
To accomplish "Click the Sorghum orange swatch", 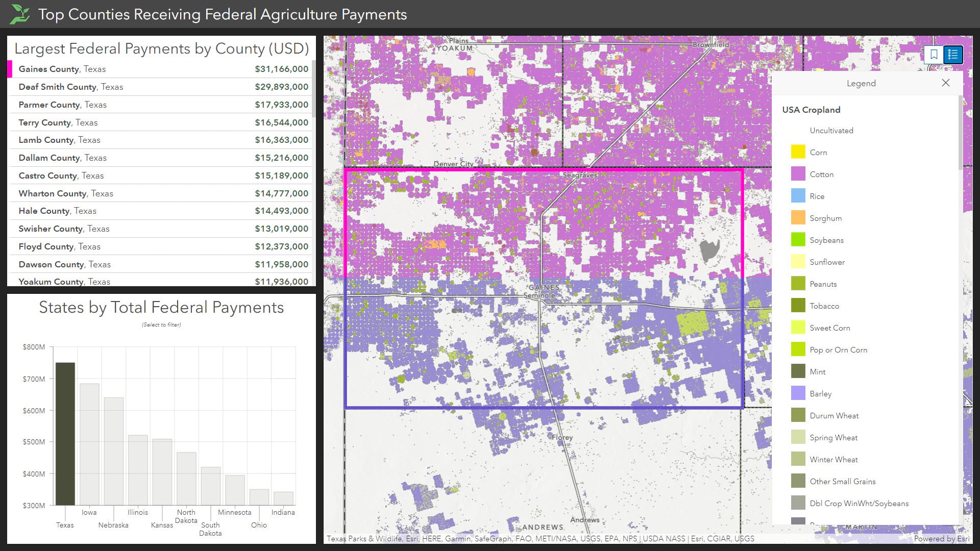I will click(x=798, y=218).
